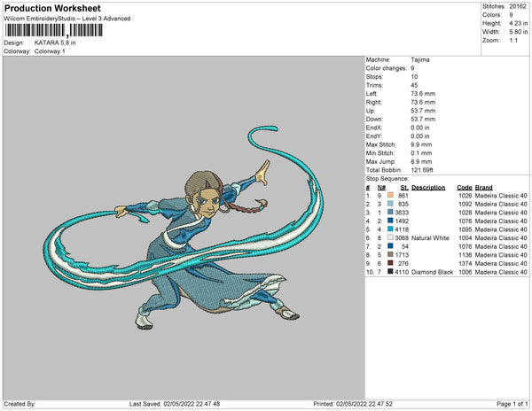Select thread code '1026' in row 1
This screenshot has width=532, height=411.
[x=465, y=196]
